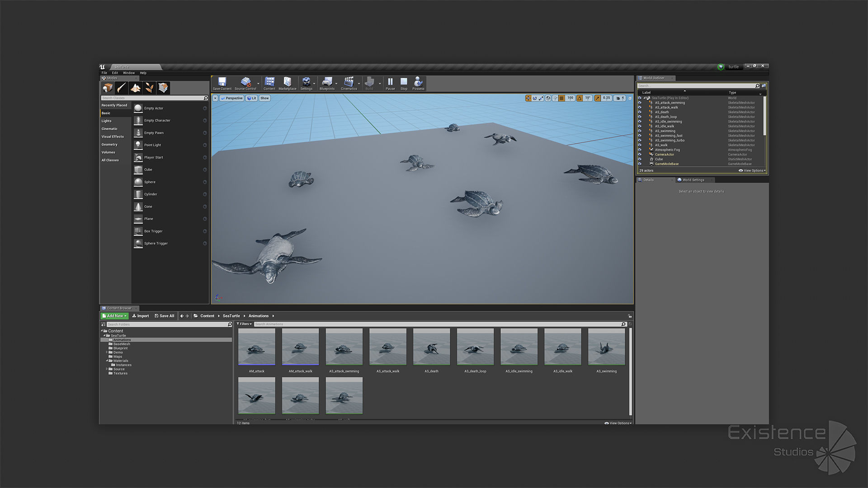
Task: Switch to the World Settings tab
Action: pyautogui.click(x=693, y=180)
